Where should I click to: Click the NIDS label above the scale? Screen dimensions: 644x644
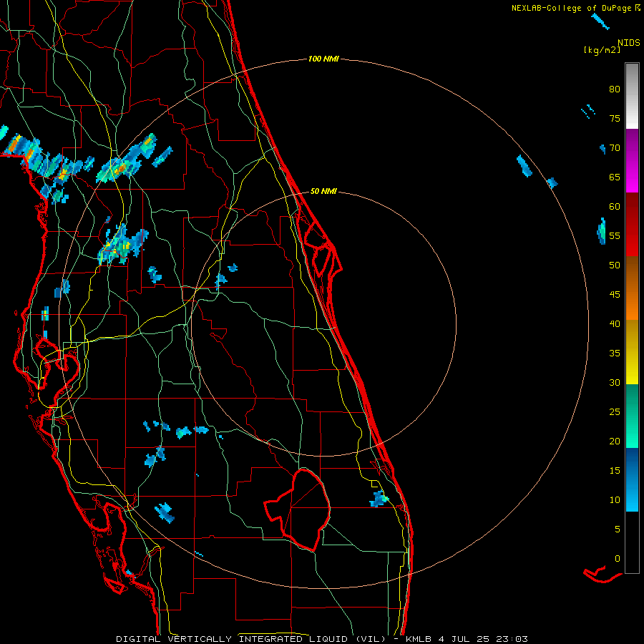click(x=629, y=43)
